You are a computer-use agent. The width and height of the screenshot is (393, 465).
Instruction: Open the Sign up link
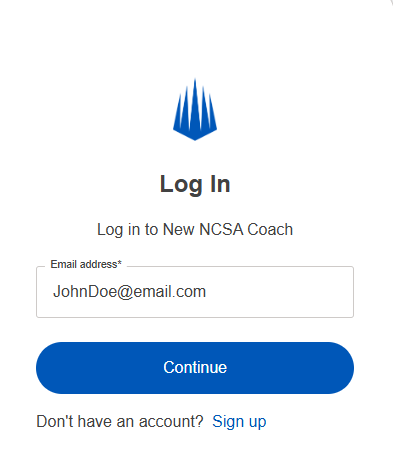pos(239,421)
